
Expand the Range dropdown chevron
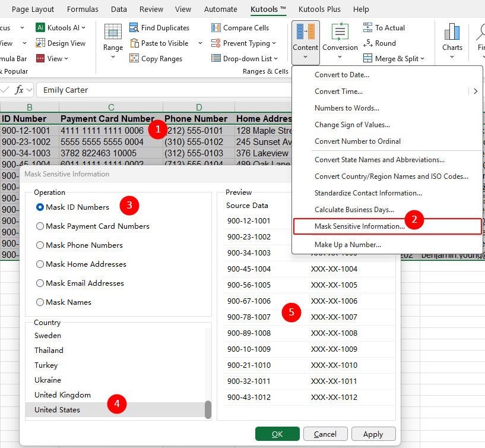point(113,56)
